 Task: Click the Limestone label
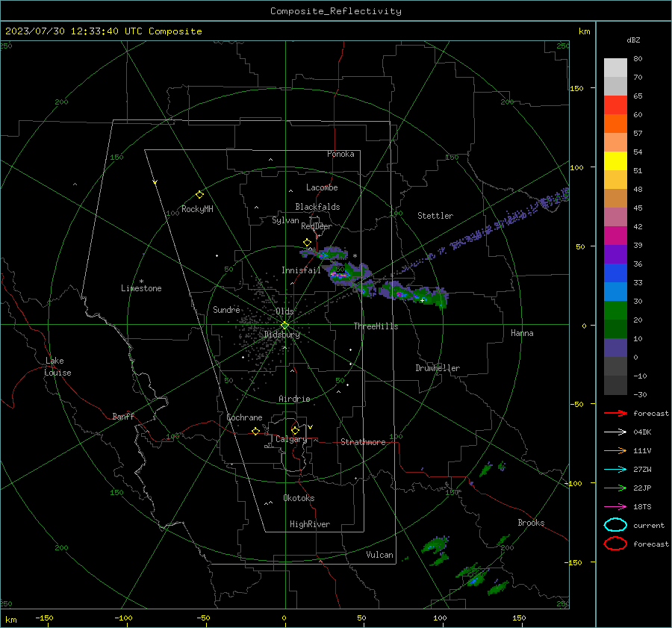point(141,288)
